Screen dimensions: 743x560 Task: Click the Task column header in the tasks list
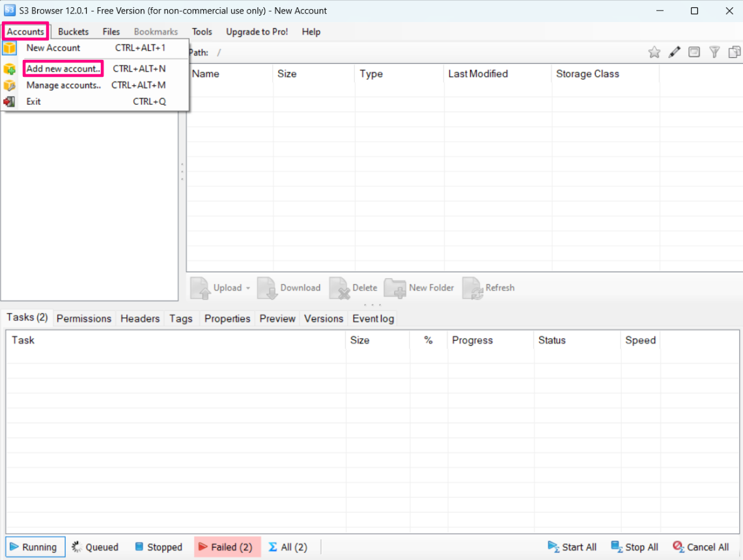tap(176, 340)
